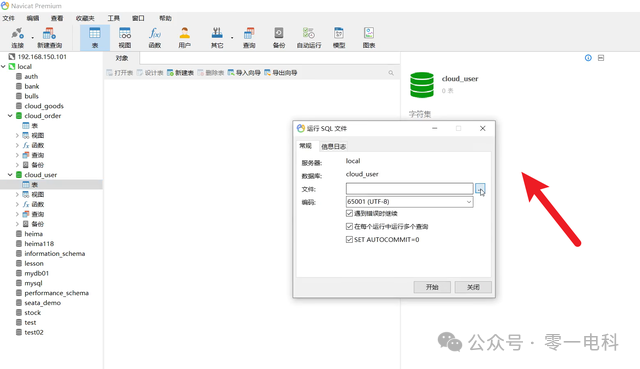
Task: Open the 编辑 (Edit) menu
Action: [33, 18]
